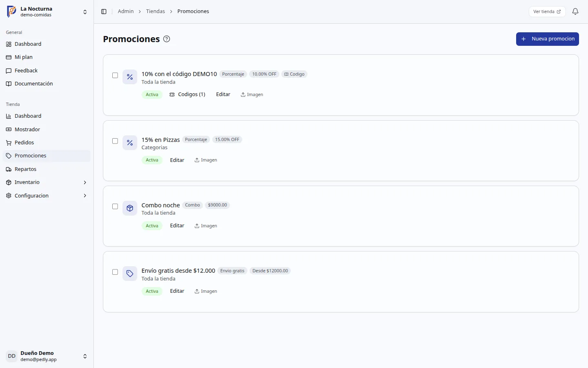Image resolution: width=588 pixels, height=368 pixels.
Task: Open the La Nocturna store switcher
Action: click(x=47, y=12)
